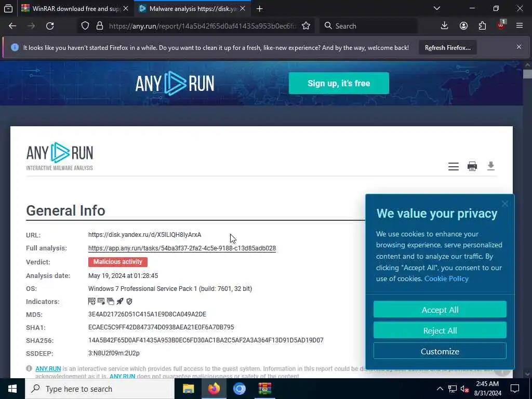Click the ANY.RUN logo in banner

(175, 83)
